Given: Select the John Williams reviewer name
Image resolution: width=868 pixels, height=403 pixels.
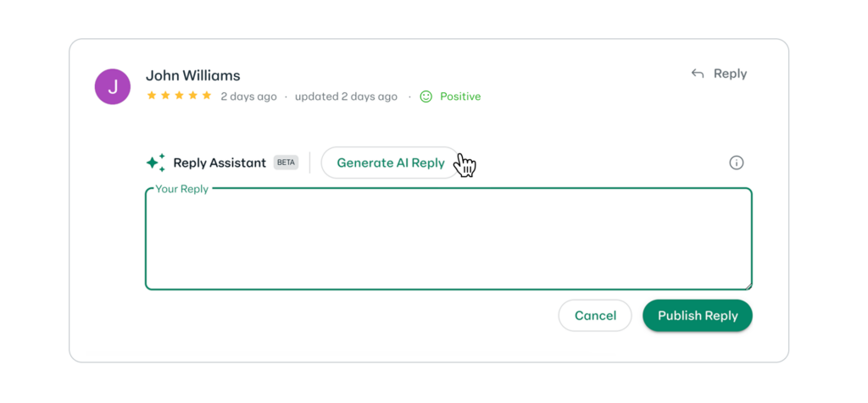Looking at the screenshot, I should [192, 75].
